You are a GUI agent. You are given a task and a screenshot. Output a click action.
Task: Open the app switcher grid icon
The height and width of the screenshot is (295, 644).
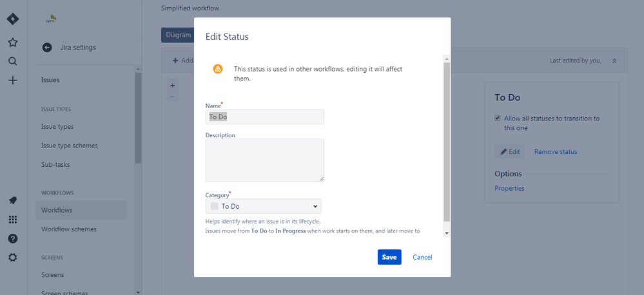13,220
